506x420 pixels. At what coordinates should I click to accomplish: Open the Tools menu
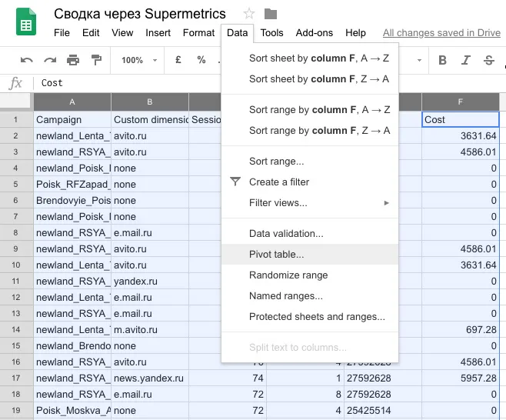tap(271, 33)
